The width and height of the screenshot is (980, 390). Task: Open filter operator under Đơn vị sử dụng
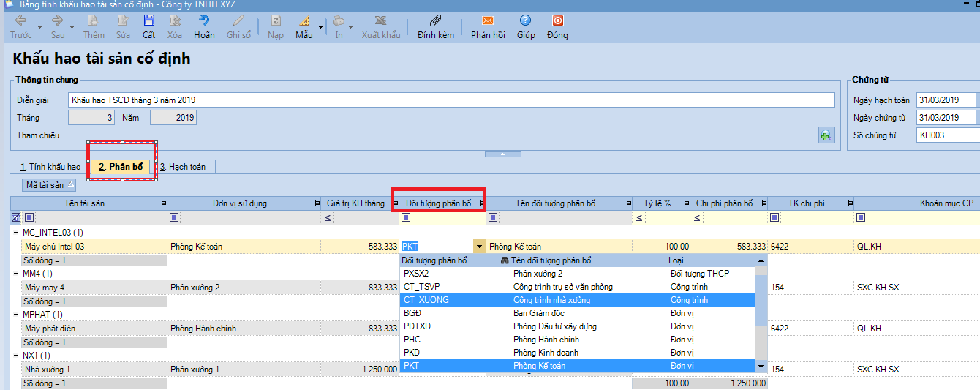[x=174, y=217]
